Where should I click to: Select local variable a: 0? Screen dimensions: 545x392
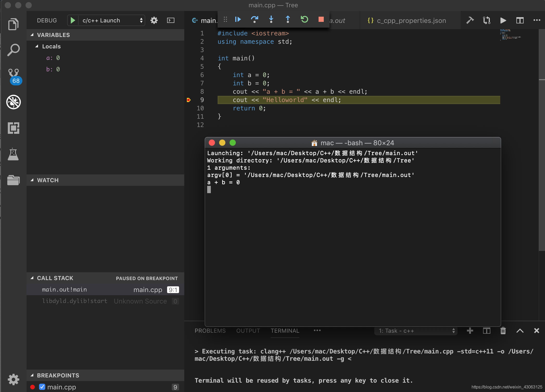105,58
